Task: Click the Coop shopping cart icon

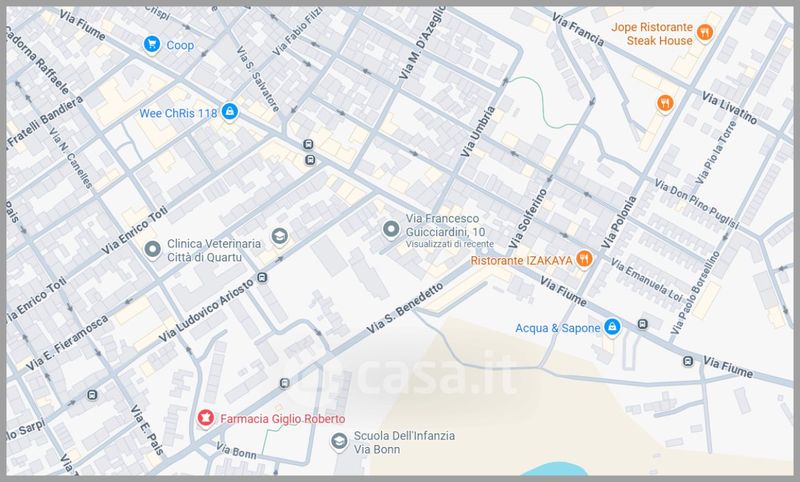Action: (x=152, y=44)
